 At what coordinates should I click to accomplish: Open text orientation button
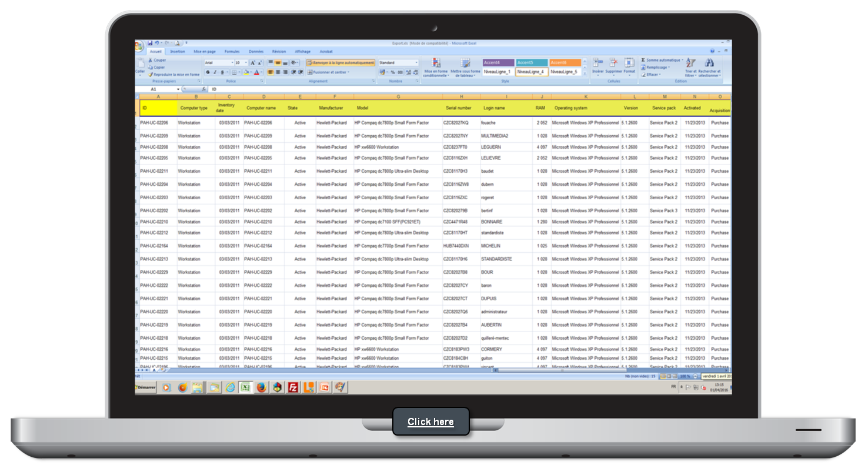294,63
